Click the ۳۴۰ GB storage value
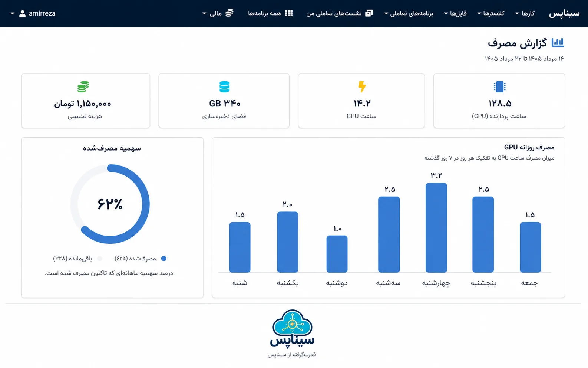 [x=225, y=103]
